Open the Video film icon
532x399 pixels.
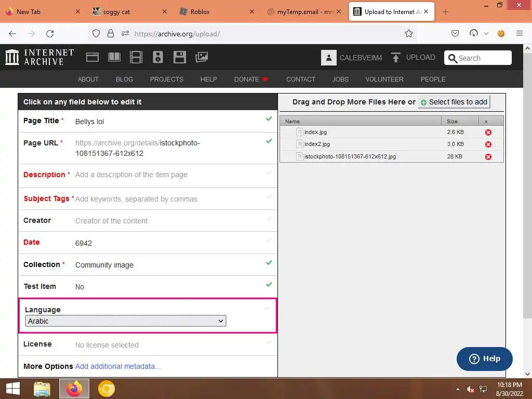[x=136, y=57]
